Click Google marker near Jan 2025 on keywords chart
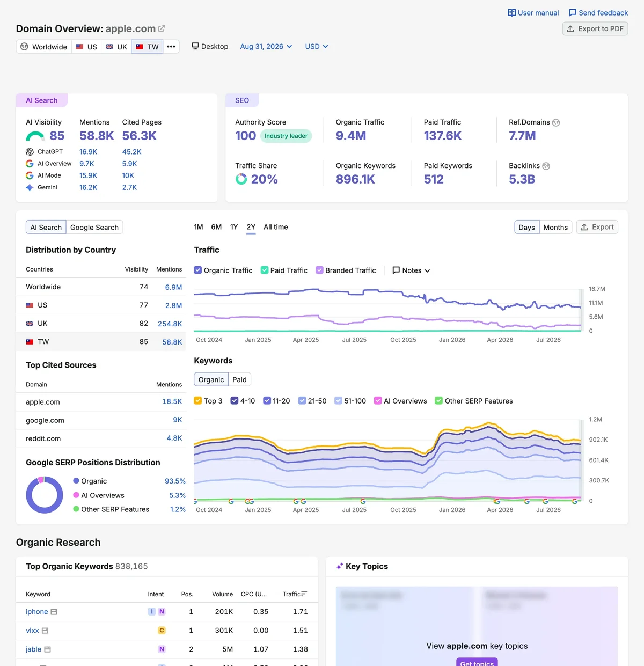The height and width of the screenshot is (666, 644). (249, 501)
